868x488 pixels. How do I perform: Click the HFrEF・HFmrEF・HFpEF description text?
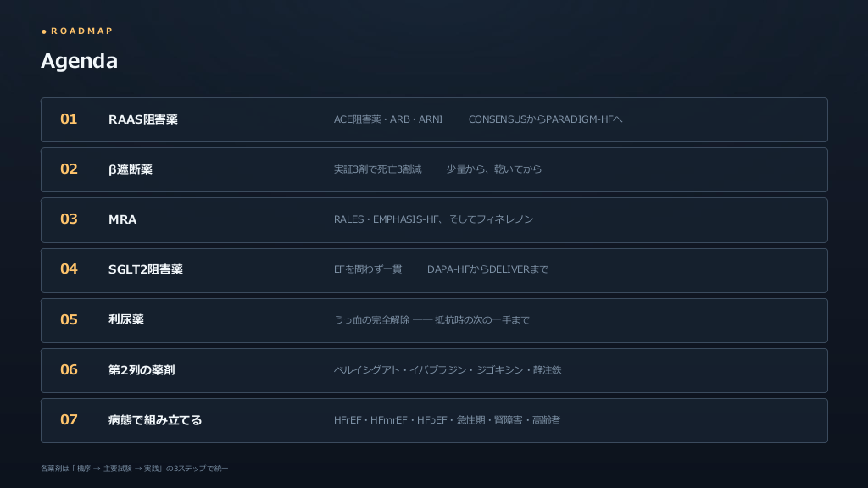tap(390, 420)
